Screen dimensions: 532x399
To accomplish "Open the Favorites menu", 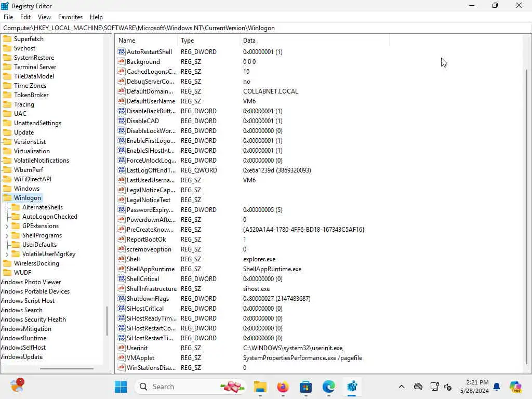I will tap(70, 17).
